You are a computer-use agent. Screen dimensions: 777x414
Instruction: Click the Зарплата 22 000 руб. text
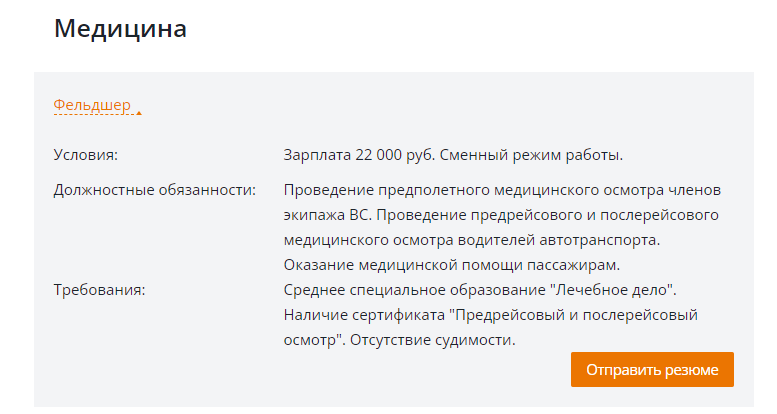click(x=359, y=155)
